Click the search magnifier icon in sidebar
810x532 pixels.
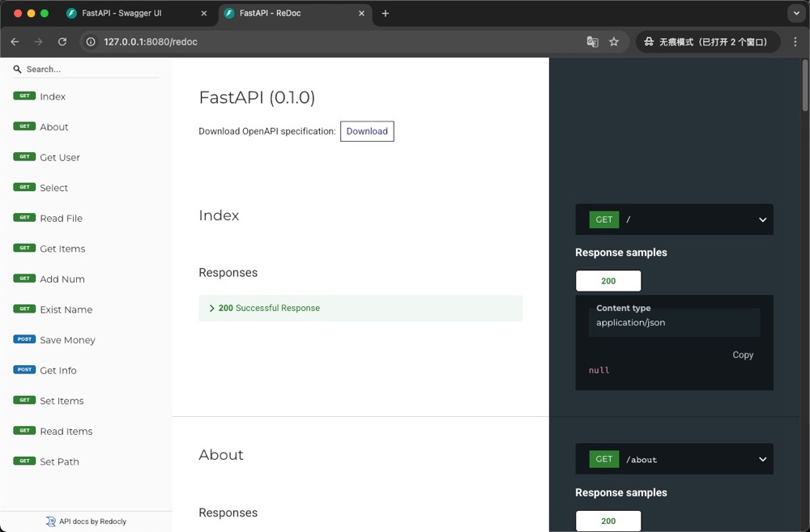pos(17,69)
